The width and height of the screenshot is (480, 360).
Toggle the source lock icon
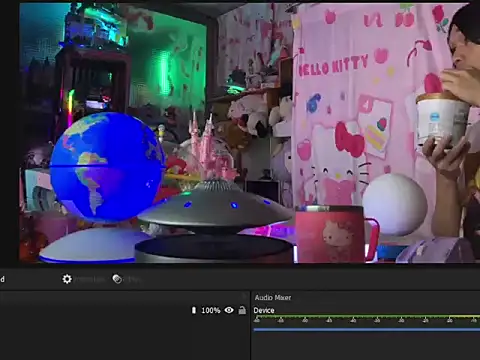coord(242,310)
